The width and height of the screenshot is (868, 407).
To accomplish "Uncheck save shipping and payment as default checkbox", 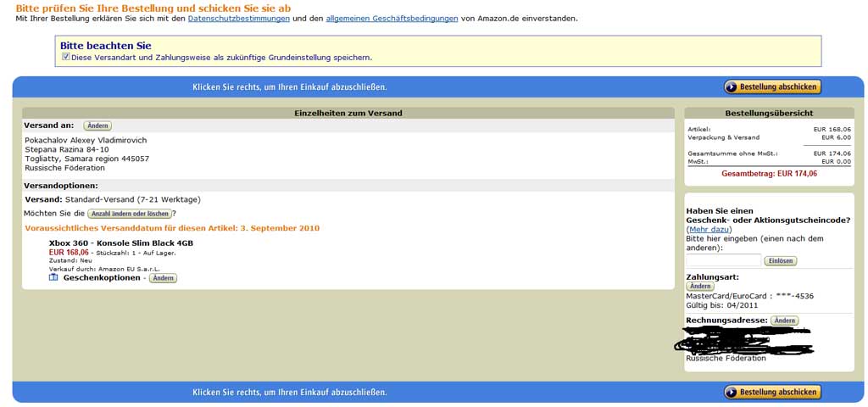I will pyautogui.click(x=66, y=57).
